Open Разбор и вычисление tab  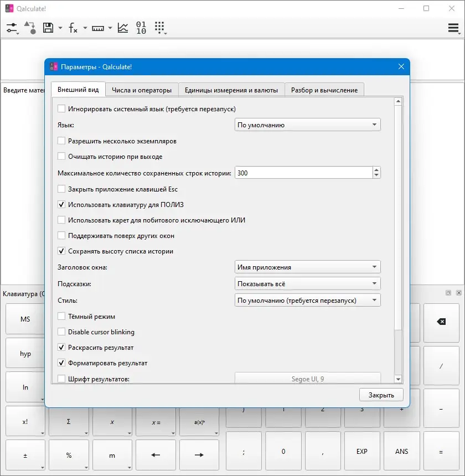tap(324, 90)
